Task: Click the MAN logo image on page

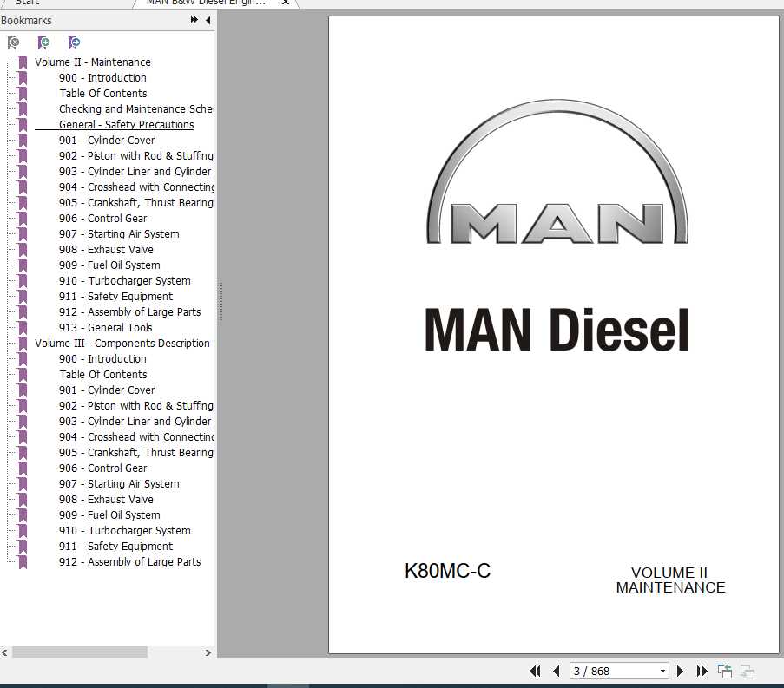Action: pyautogui.click(x=557, y=172)
